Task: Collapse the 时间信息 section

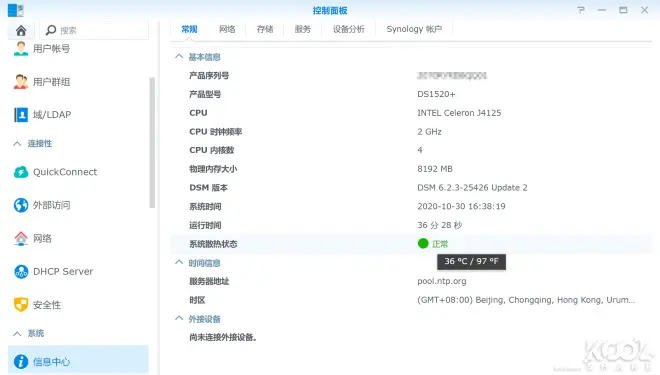Action: 179,263
